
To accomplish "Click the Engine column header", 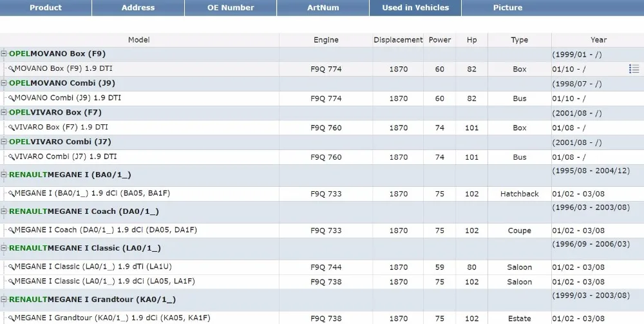I will 326,40.
